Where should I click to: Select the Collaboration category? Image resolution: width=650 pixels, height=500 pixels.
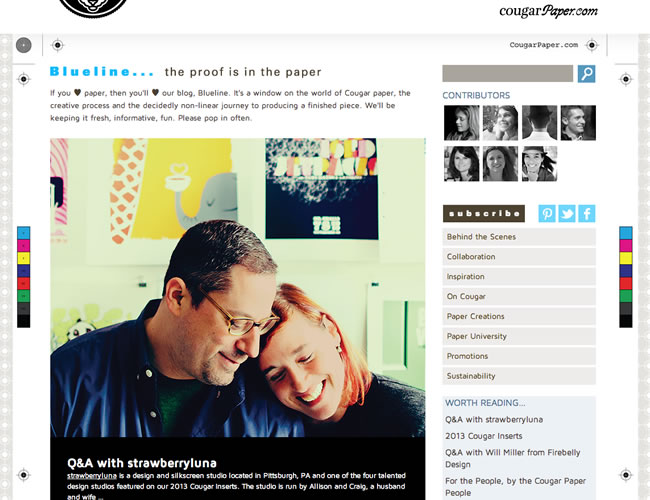pyautogui.click(x=519, y=257)
